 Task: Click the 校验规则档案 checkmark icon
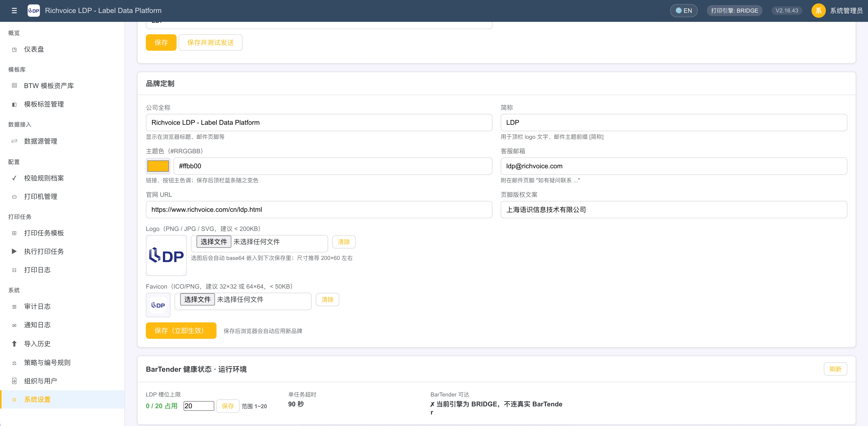pos(14,178)
